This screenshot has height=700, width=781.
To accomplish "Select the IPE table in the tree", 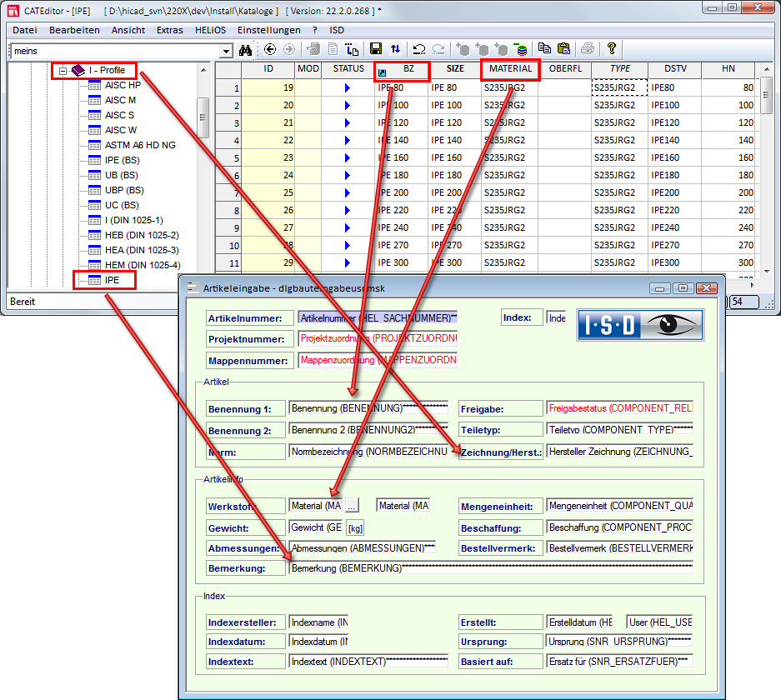I will click(x=112, y=281).
